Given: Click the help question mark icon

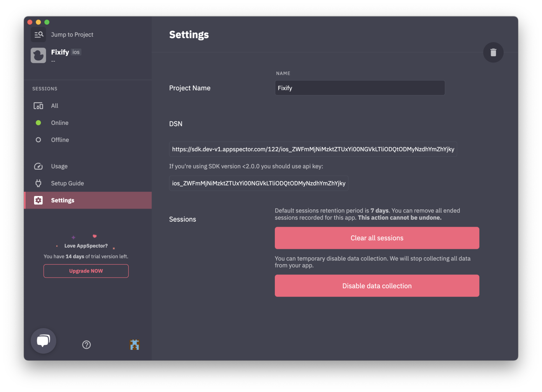Looking at the screenshot, I should (87, 345).
